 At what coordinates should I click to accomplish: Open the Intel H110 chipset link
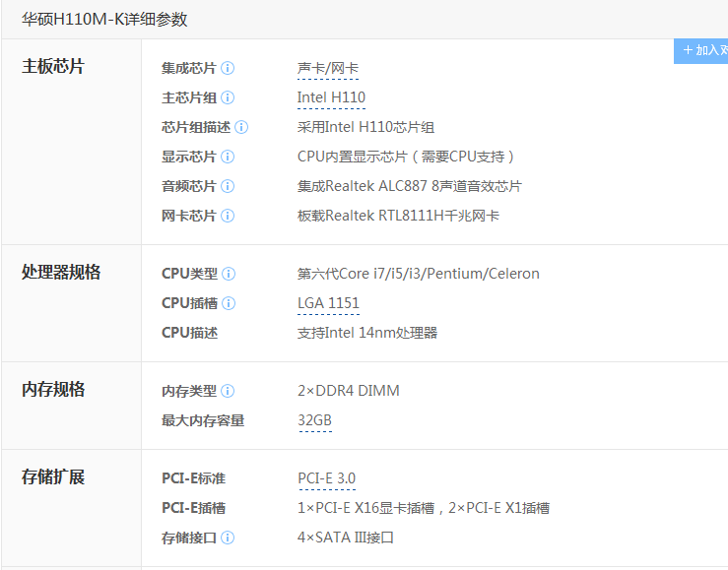(x=331, y=97)
